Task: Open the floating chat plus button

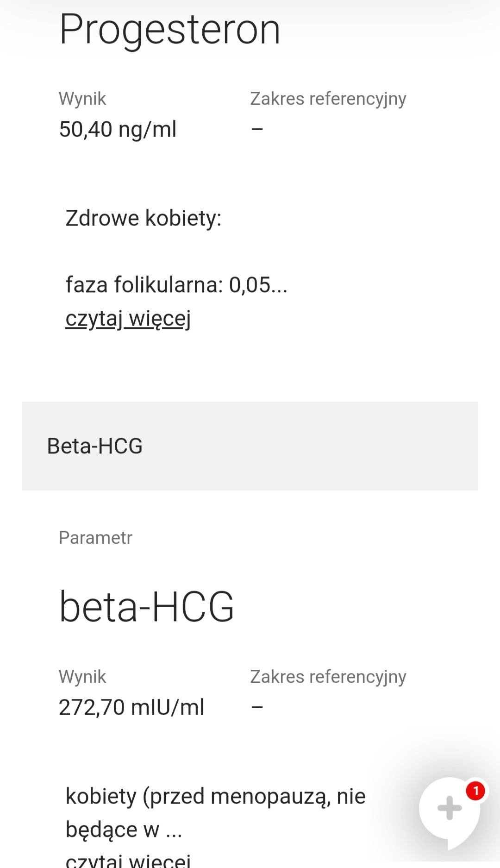Action: pos(449,809)
